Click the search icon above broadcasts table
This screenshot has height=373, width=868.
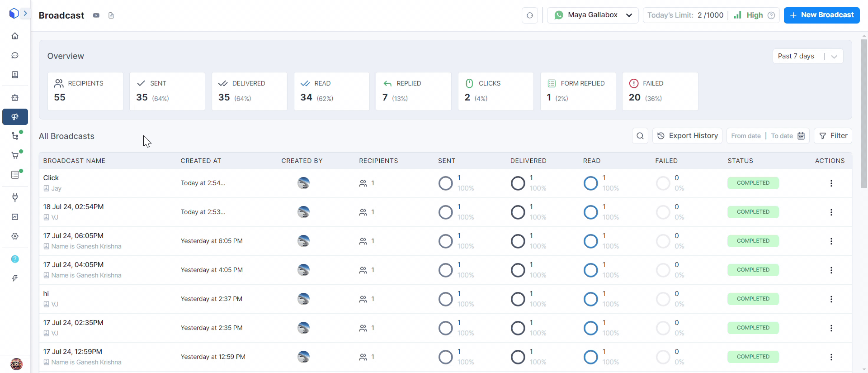640,136
